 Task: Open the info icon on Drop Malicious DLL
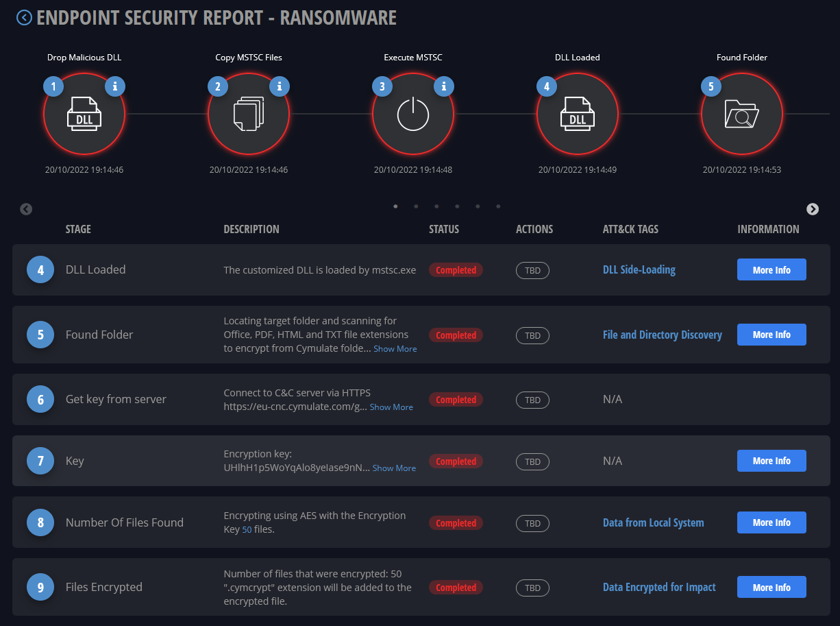114,86
